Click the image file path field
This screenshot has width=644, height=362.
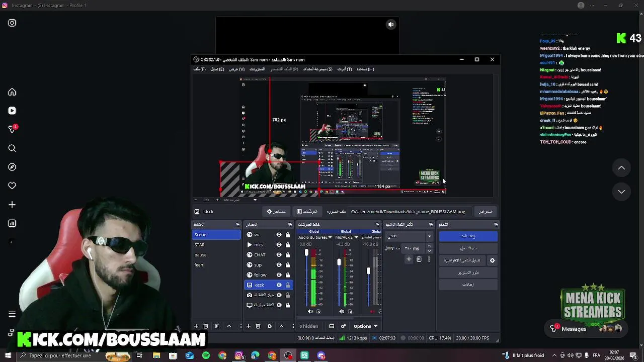pyautogui.click(x=410, y=212)
